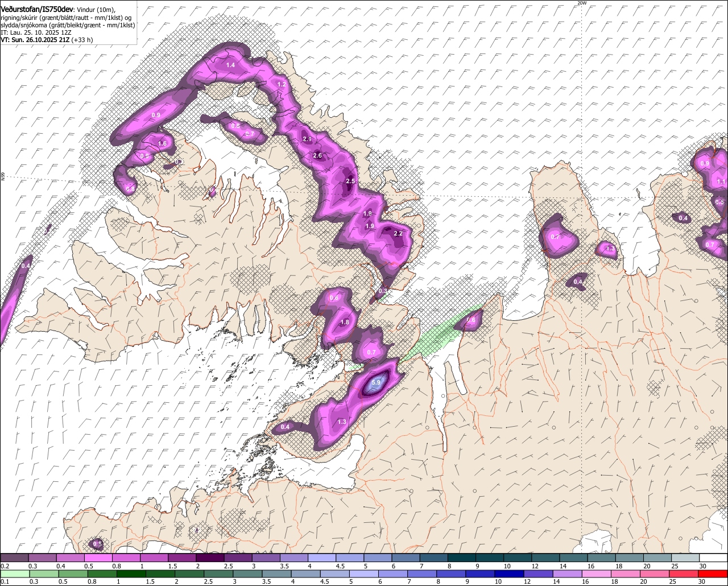Click the 2.6 precipitation value label
The height and width of the screenshot is (586, 728).
coord(318,155)
